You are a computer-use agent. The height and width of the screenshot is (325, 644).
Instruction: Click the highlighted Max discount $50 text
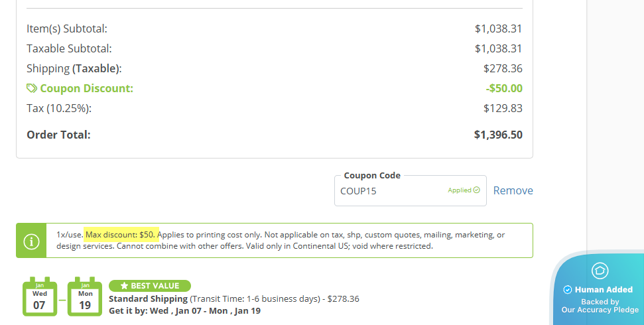[x=121, y=234]
